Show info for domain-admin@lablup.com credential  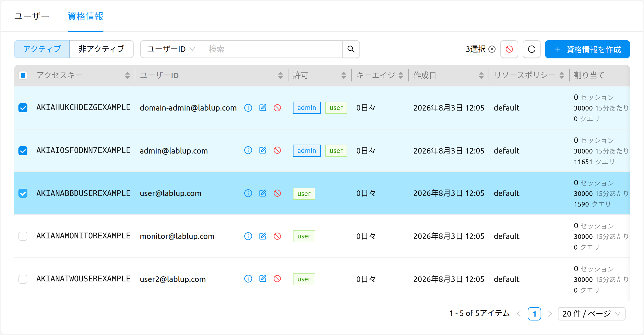[x=248, y=108]
